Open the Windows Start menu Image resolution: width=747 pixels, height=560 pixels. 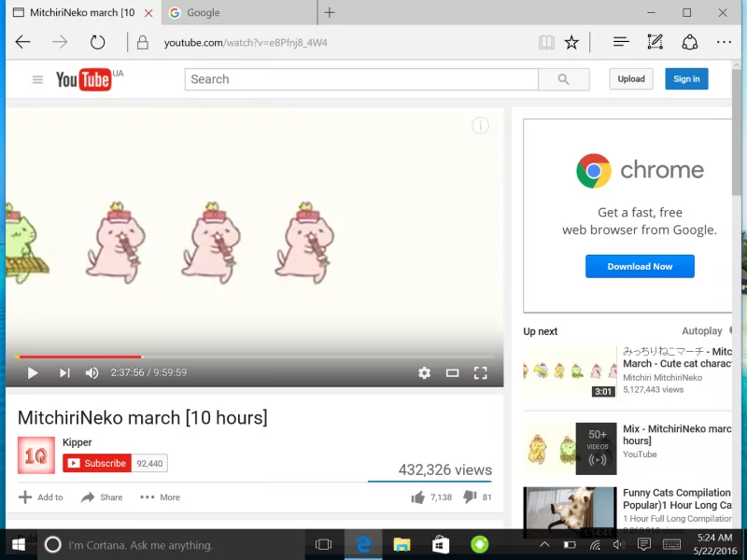click(18, 544)
